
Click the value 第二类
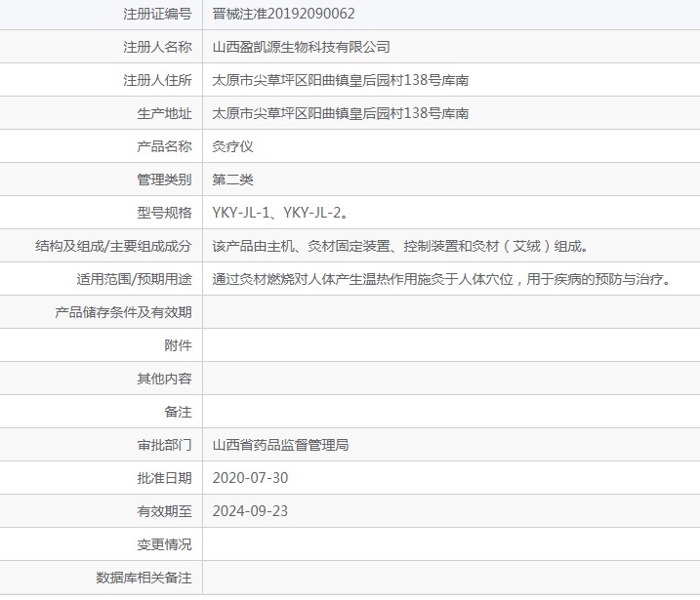(232, 180)
